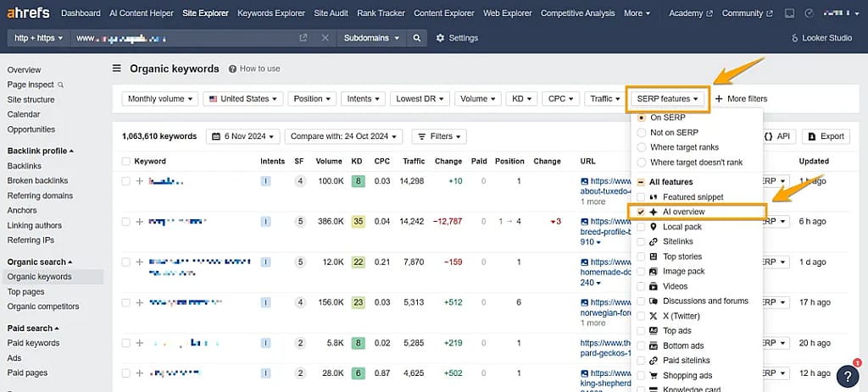Open the Subdomains mode dropdown
Screen dimensions: 868x392
(x=372, y=38)
